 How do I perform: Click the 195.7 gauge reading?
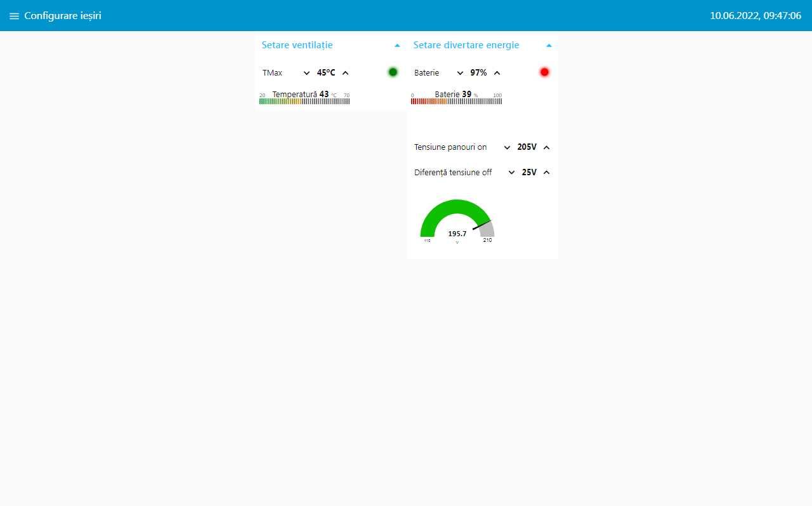coord(457,234)
